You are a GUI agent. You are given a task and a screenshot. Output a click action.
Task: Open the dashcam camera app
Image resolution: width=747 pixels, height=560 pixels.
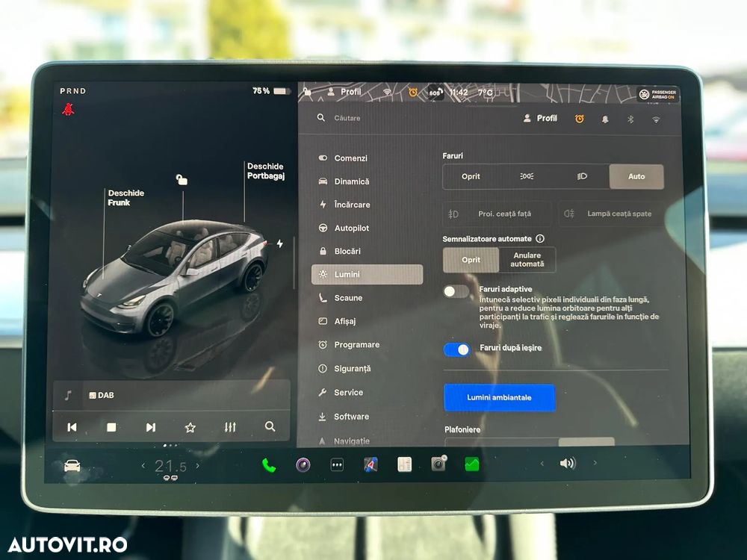tap(303, 464)
